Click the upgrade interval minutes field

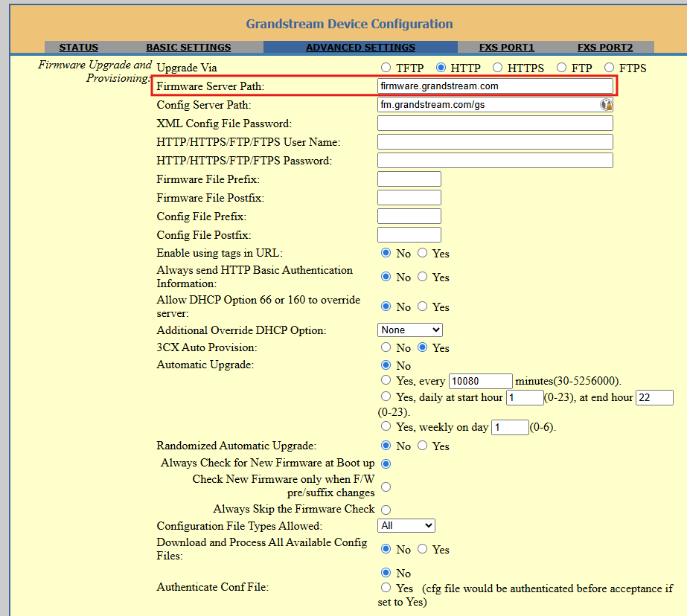click(x=481, y=381)
